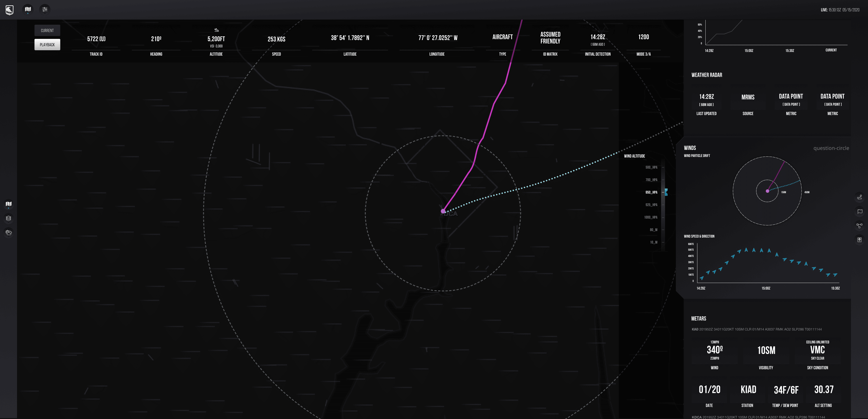
Task: Click the WIND ALTITUDE label
Action: [x=634, y=156]
